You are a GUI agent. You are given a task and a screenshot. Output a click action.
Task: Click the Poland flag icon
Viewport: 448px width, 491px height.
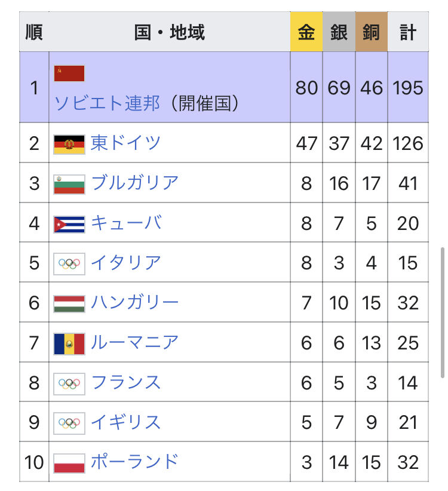69,463
